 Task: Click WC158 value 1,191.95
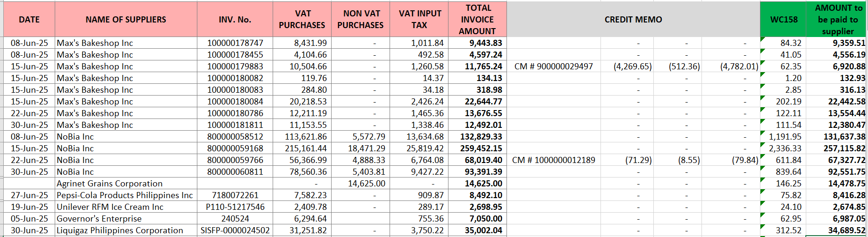784,137
